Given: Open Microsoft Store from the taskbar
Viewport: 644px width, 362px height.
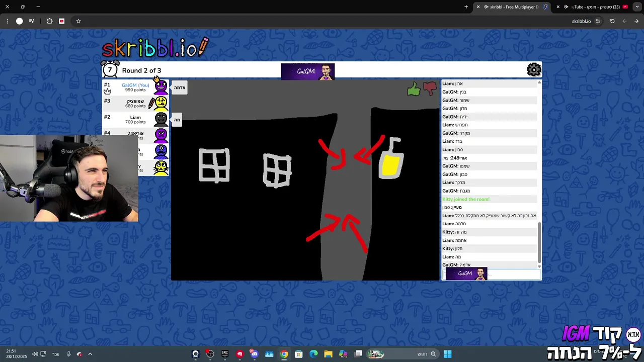Looking at the screenshot, I should [299, 354].
